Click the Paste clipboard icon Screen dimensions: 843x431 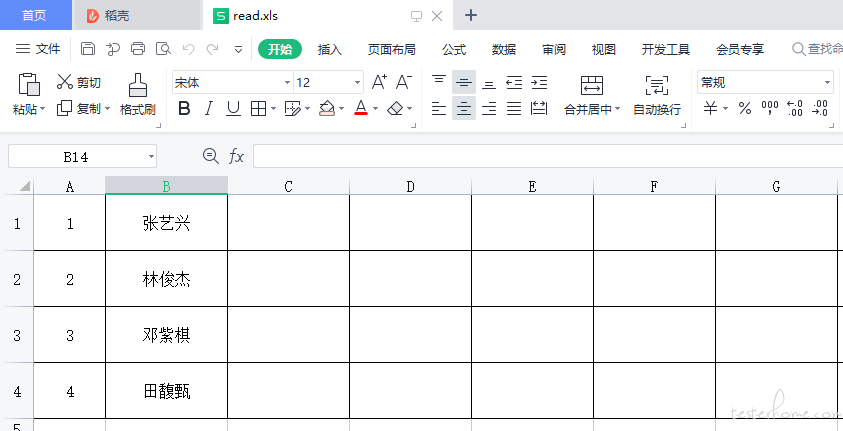point(29,84)
